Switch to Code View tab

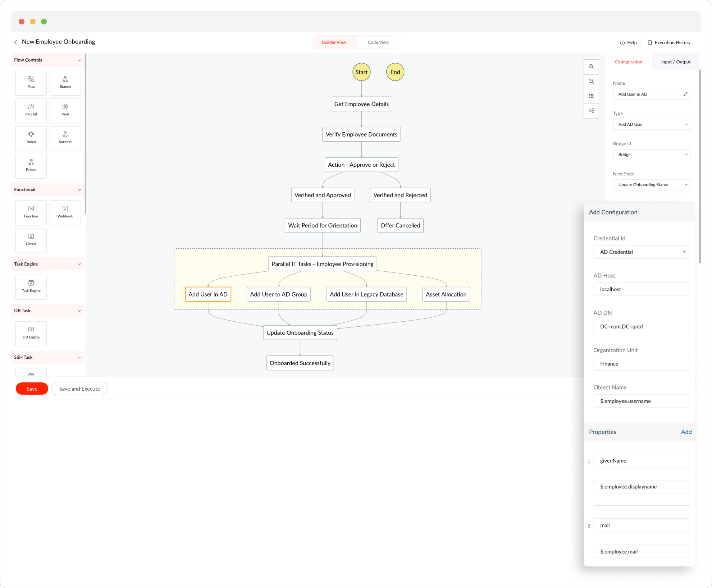tap(378, 42)
